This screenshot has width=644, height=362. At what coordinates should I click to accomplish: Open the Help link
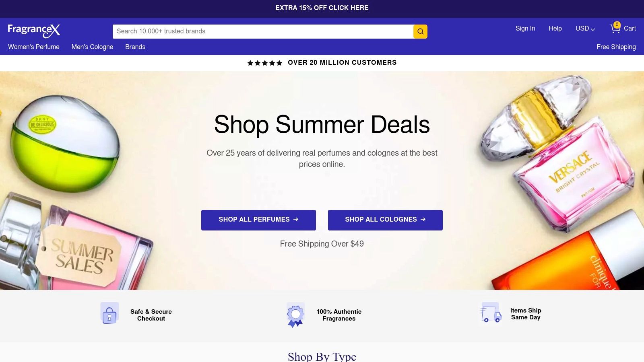555,29
